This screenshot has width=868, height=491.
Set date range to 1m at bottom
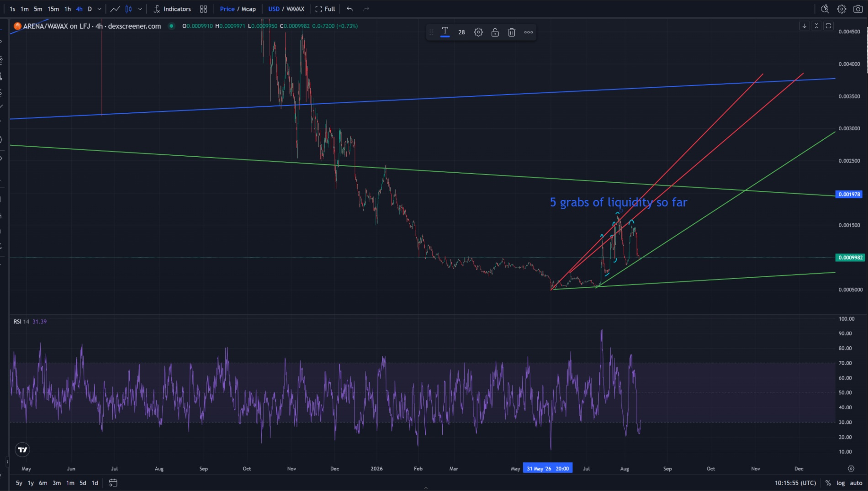[x=70, y=483]
